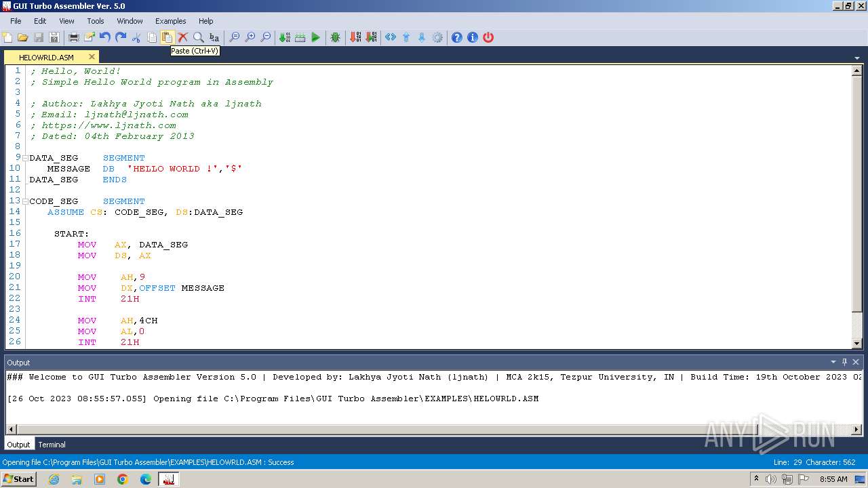Switch to the Terminal tab

pos(52,445)
